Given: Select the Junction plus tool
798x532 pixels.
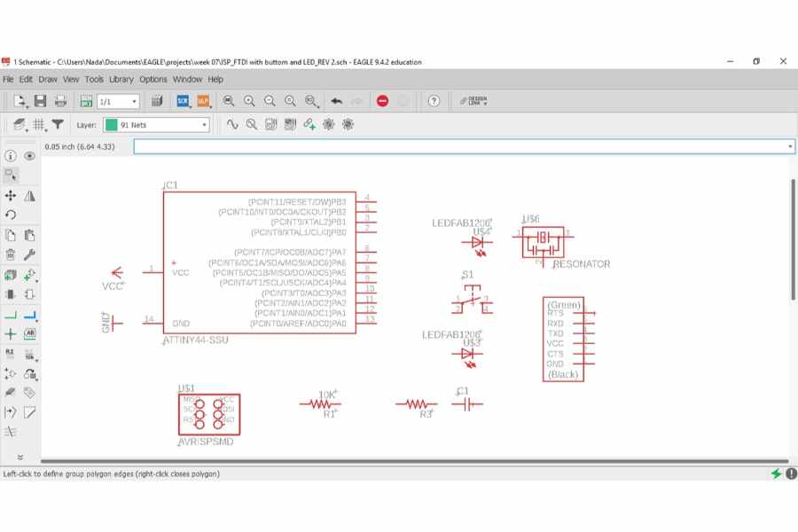Looking at the screenshot, I should [10, 334].
